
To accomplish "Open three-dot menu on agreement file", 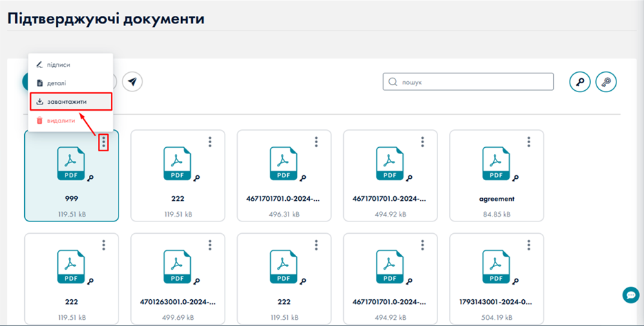I will [x=529, y=142].
